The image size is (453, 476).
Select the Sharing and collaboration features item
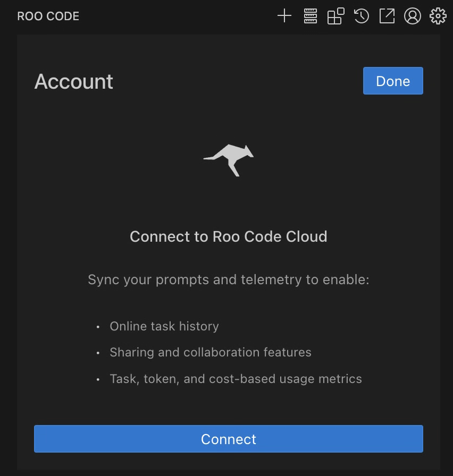coord(210,352)
